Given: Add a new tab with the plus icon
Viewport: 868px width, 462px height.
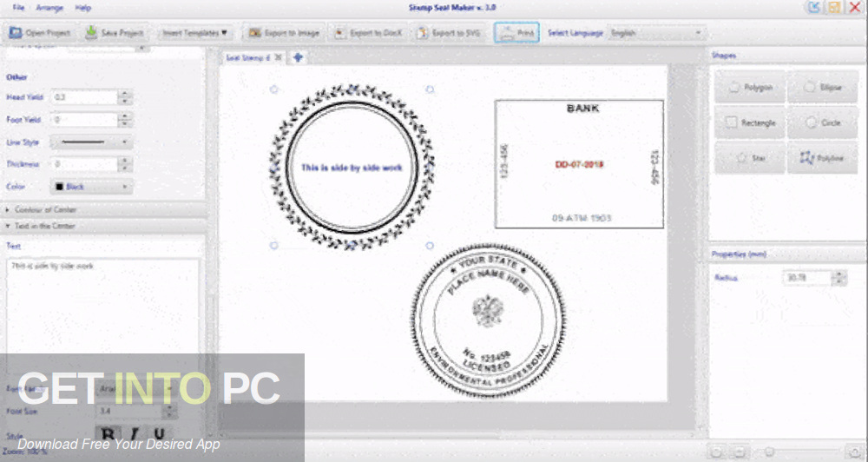Looking at the screenshot, I should [x=299, y=57].
